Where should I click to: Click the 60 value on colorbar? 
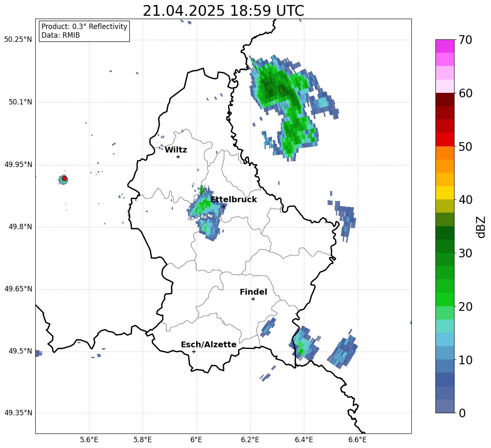tap(465, 93)
